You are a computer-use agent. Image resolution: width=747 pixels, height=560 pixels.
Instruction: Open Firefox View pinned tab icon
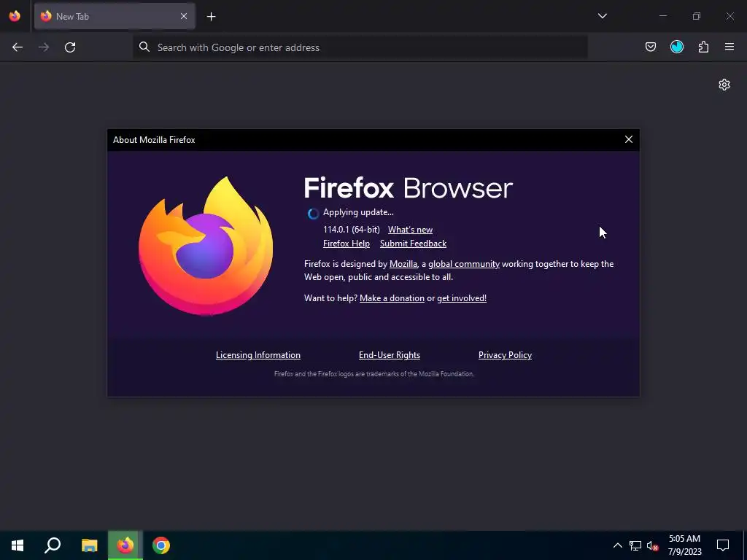(15, 16)
